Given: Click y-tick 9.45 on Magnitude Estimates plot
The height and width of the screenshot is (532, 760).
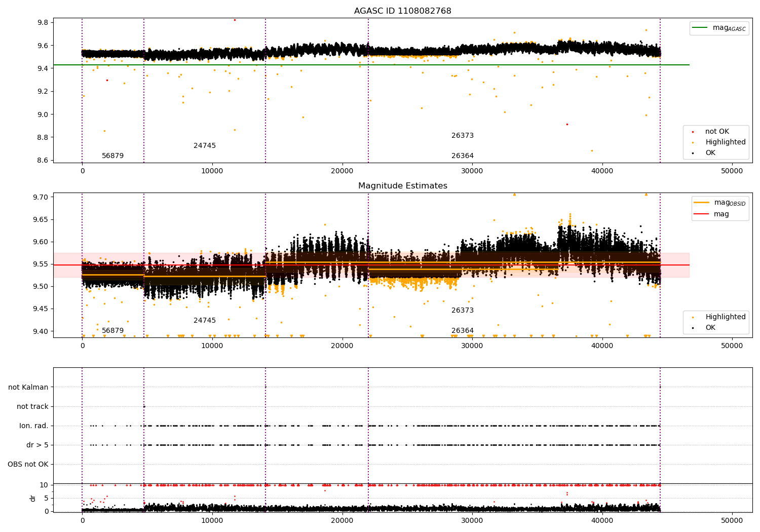Looking at the screenshot, I should click(41, 309).
